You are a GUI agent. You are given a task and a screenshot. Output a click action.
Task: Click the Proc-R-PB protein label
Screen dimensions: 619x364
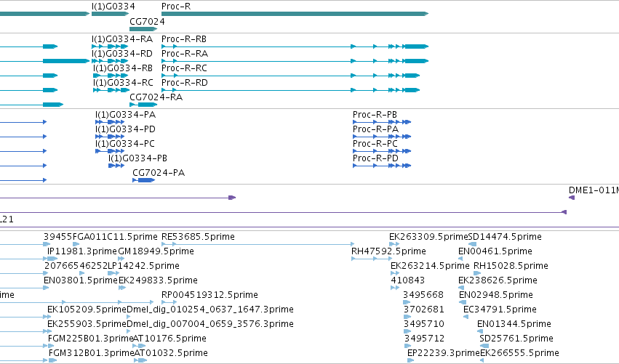point(375,115)
